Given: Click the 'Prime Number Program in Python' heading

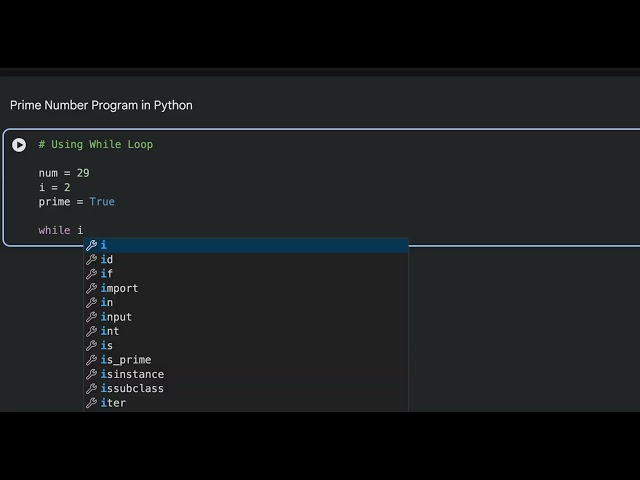Looking at the screenshot, I should [101, 105].
